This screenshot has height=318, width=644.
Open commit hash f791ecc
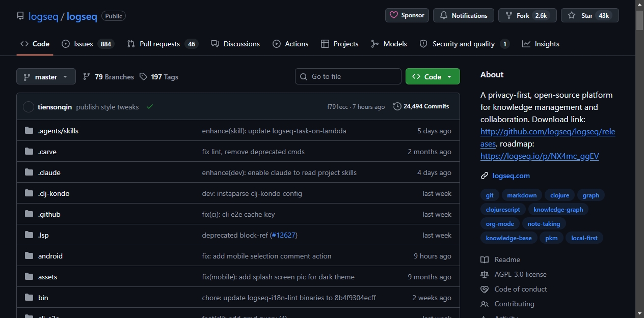[x=337, y=107]
